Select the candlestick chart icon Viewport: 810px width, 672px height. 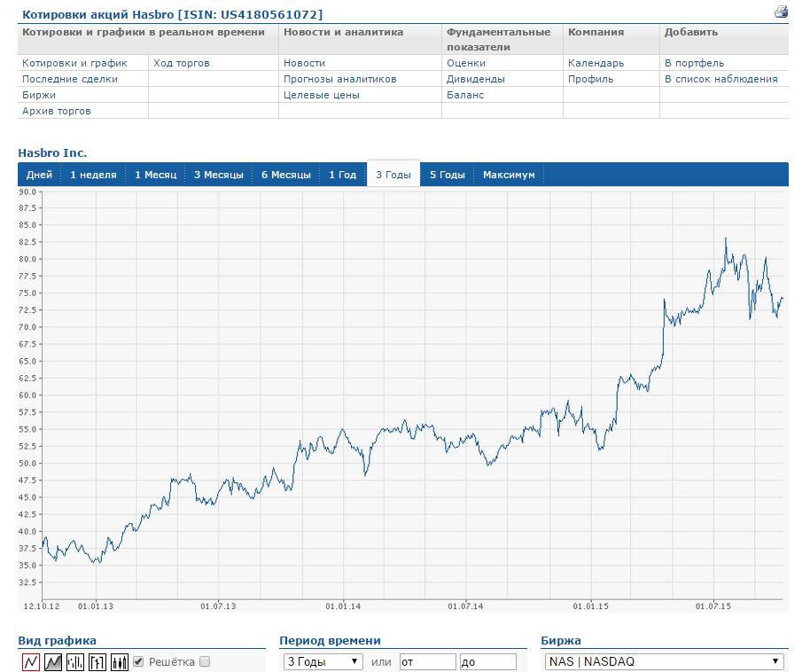click(120, 661)
